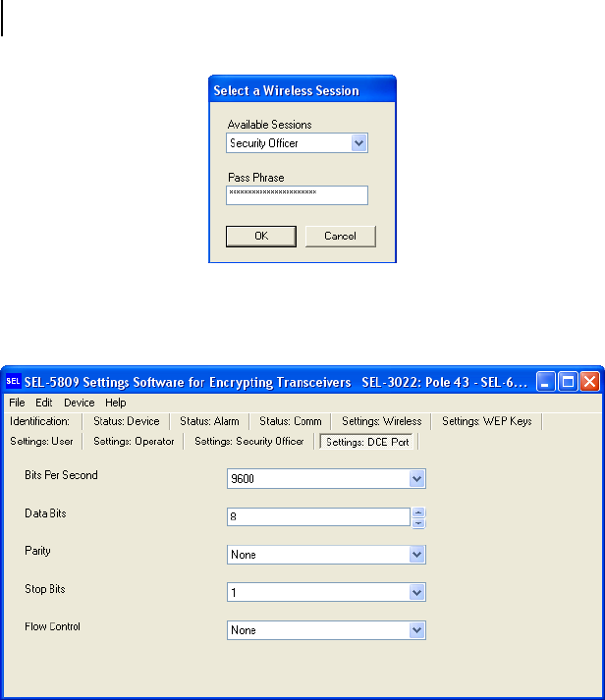Open Settings: Wireless tab
This screenshot has height=700, width=605.
[382, 421]
